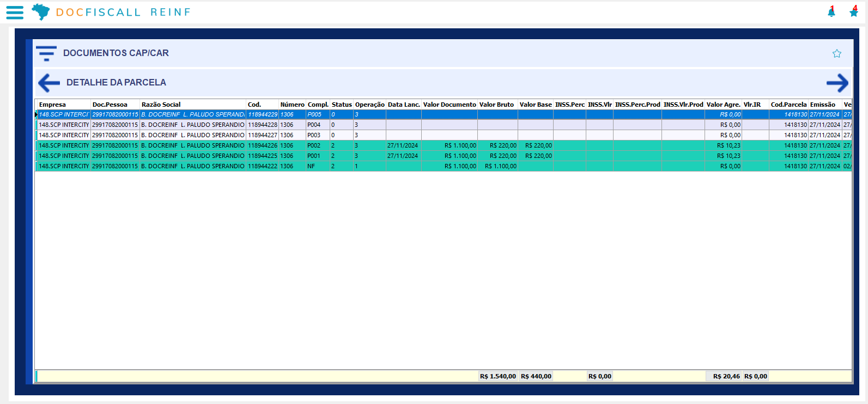
Task: Click the INSS.Vlr.Prod column header
Action: click(x=683, y=105)
